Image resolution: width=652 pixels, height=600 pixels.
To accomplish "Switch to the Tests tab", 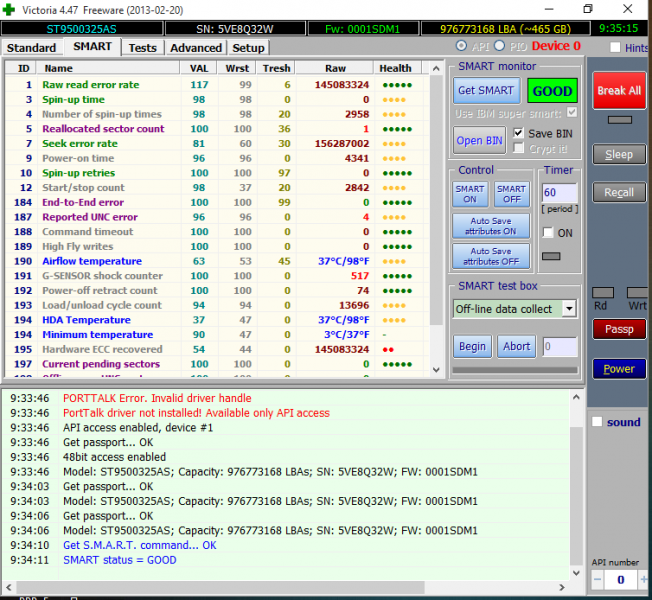I will (142, 48).
